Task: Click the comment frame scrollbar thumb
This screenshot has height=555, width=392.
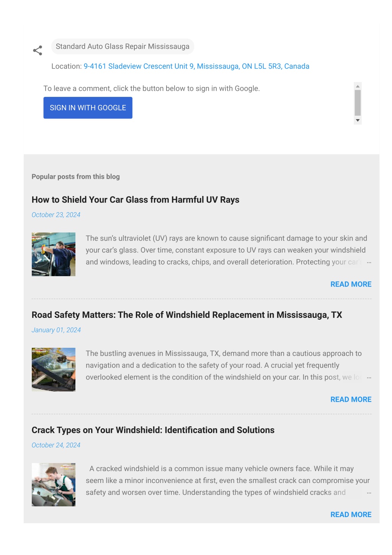Action: tap(358, 103)
